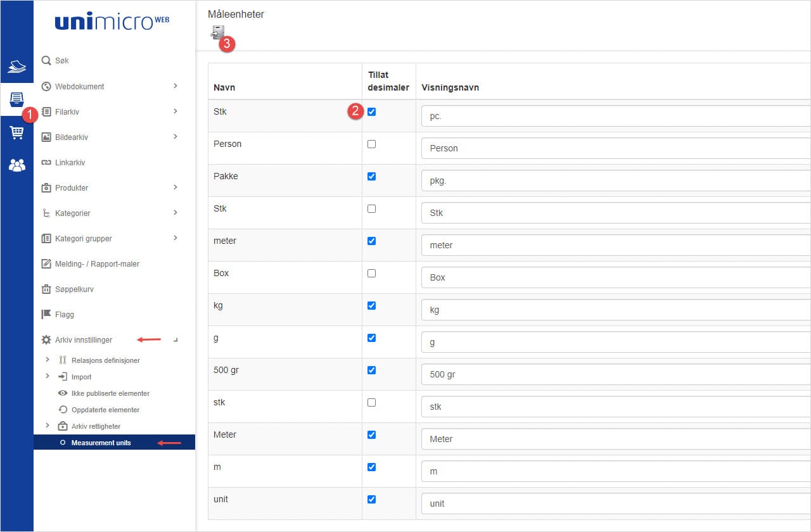The image size is (811, 532).
Task: Enable decimals for Person unit
Action: point(371,144)
